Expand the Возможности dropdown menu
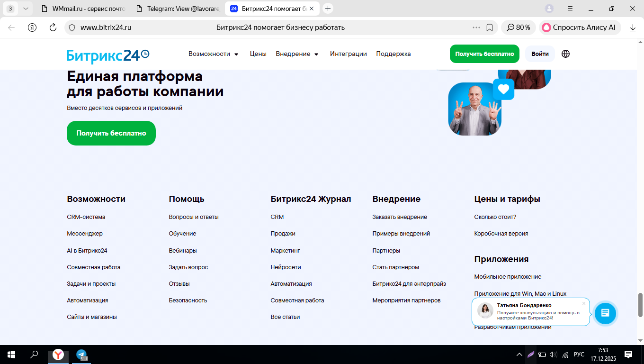Viewport: 644px width, 364px height. click(213, 54)
